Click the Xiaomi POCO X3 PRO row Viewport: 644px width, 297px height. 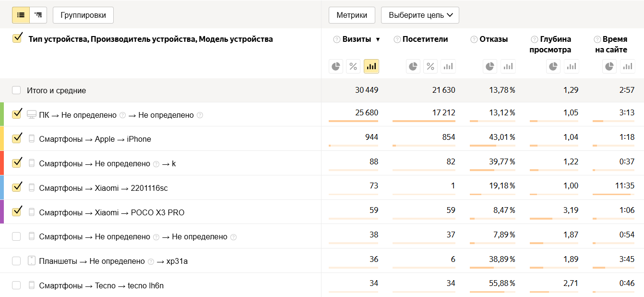112,212
